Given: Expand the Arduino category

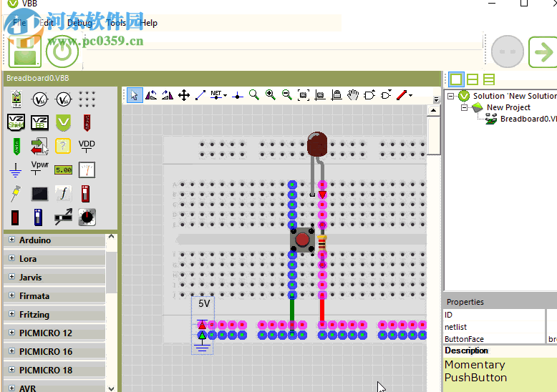Looking at the screenshot, I should pos(11,240).
